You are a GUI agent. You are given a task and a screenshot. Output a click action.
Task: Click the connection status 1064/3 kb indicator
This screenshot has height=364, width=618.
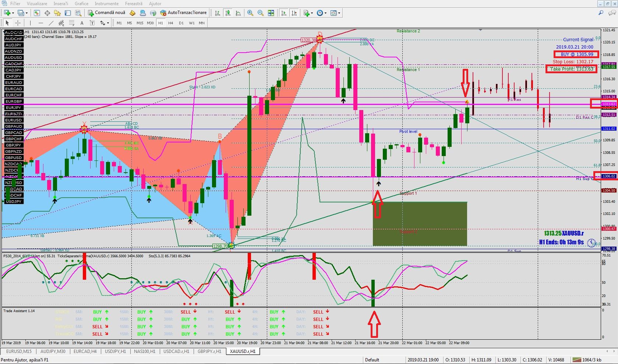[x=587, y=360]
